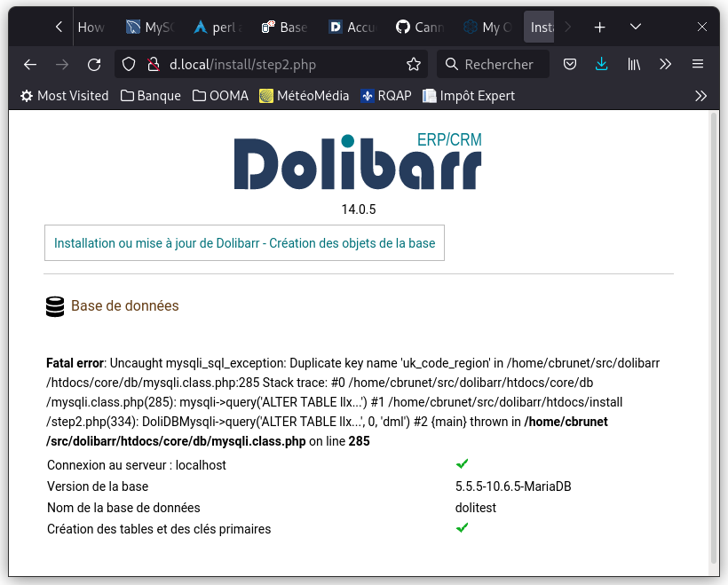Screen dimensions: 728x585
Task: Save the page to Pocket
Action: (569, 64)
